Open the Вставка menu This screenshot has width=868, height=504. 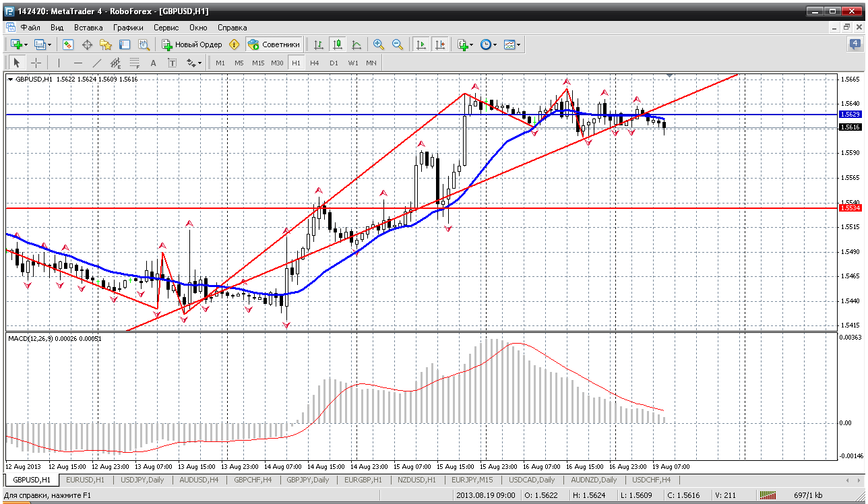pyautogui.click(x=88, y=28)
